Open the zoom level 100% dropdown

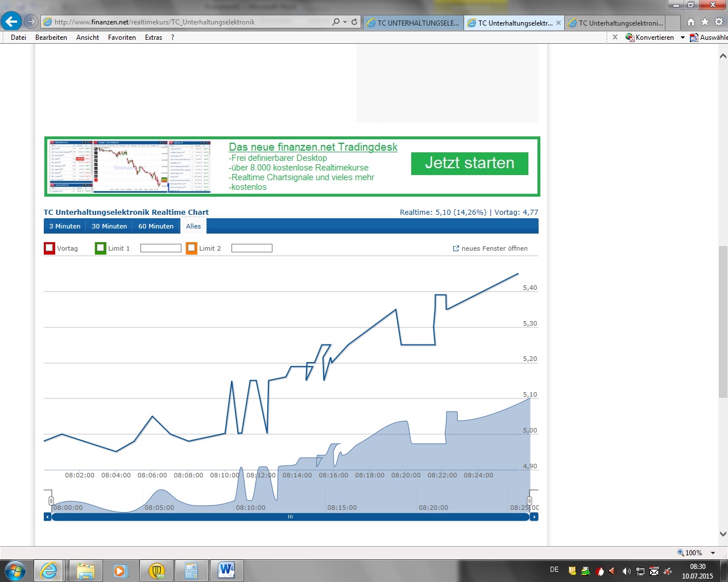coord(713,553)
